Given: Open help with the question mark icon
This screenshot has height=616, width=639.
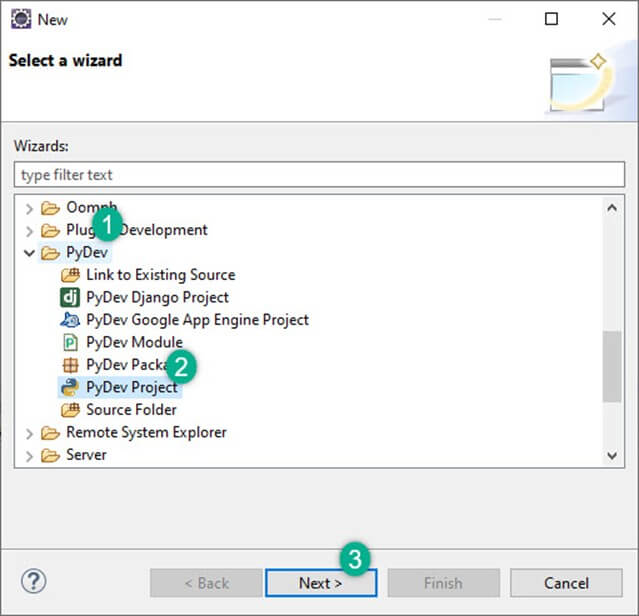Looking at the screenshot, I should [x=34, y=581].
